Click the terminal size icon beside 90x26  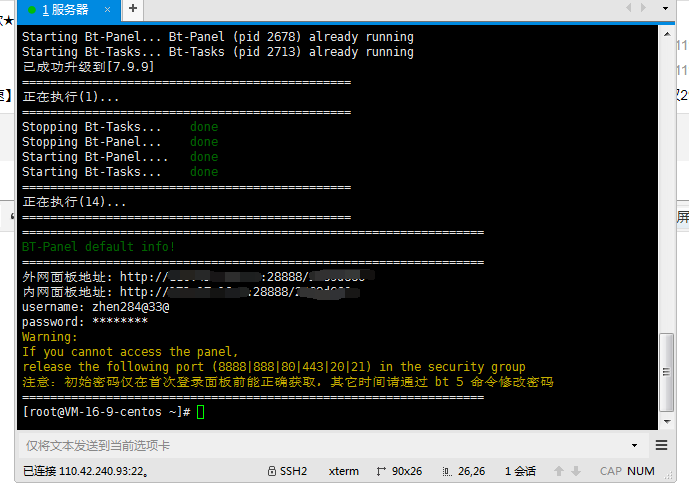381,472
